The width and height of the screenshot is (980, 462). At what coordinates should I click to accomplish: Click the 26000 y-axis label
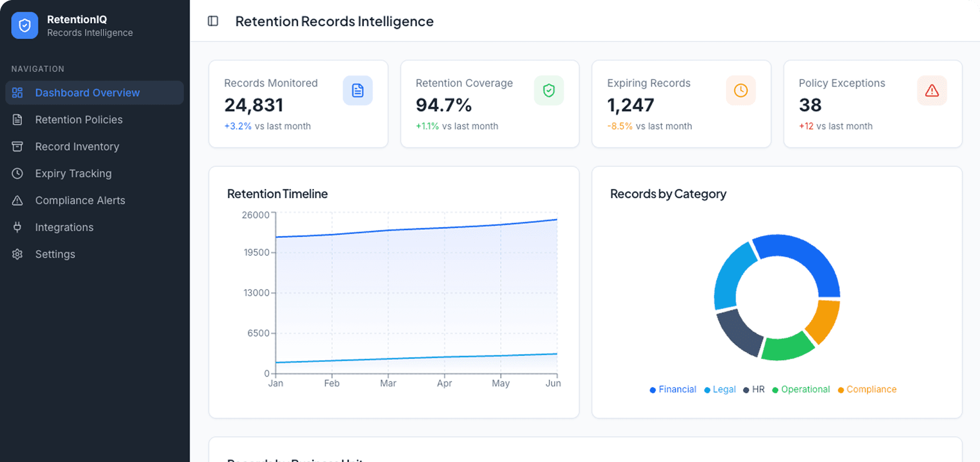coord(256,215)
